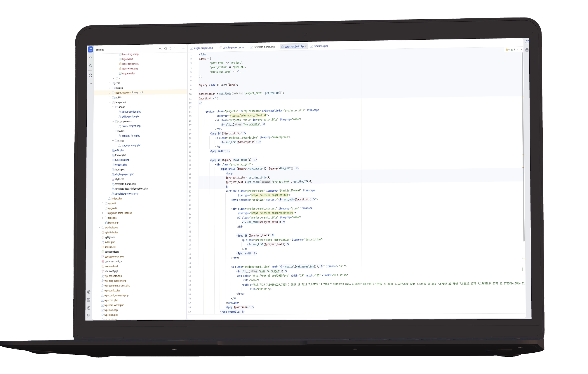Image resolution: width=588 pixels, height=374 pixels.
Task: Switch to the template-home.php tab
Action: pos(262,47)
